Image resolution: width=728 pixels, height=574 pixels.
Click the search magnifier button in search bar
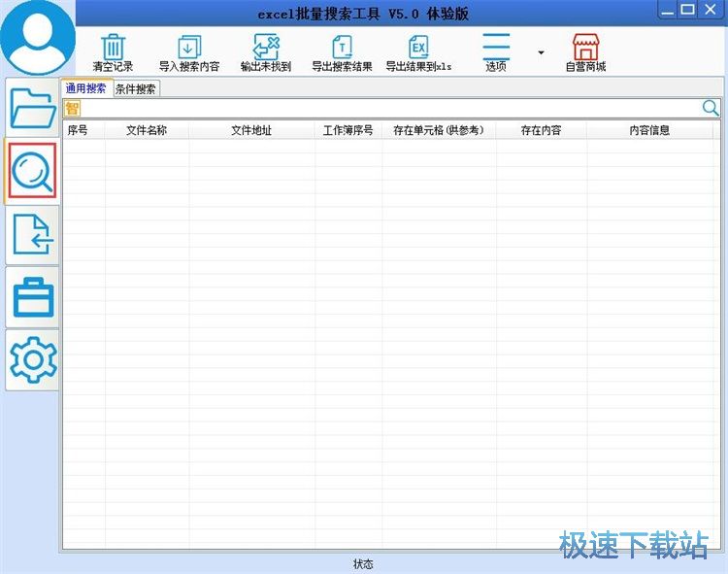(711, 108)
